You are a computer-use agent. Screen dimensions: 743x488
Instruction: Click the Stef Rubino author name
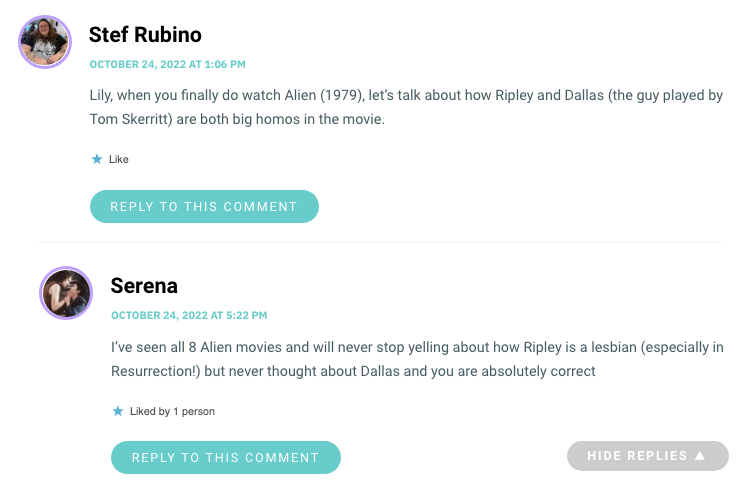(x=145, y=35)
